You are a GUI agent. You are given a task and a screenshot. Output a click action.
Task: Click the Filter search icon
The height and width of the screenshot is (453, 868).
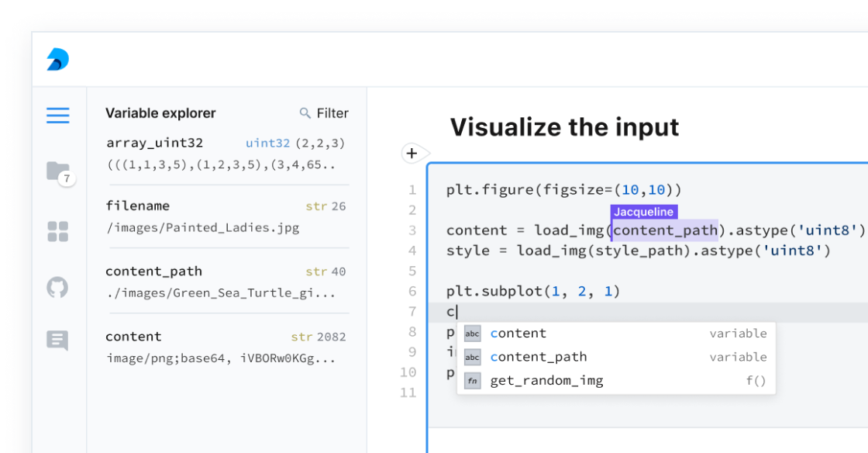point(305,113)
